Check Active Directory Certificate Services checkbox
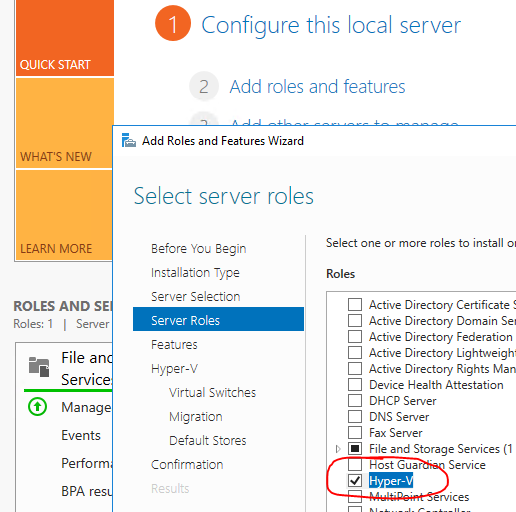Screen dimensions: 516x512 355,305
